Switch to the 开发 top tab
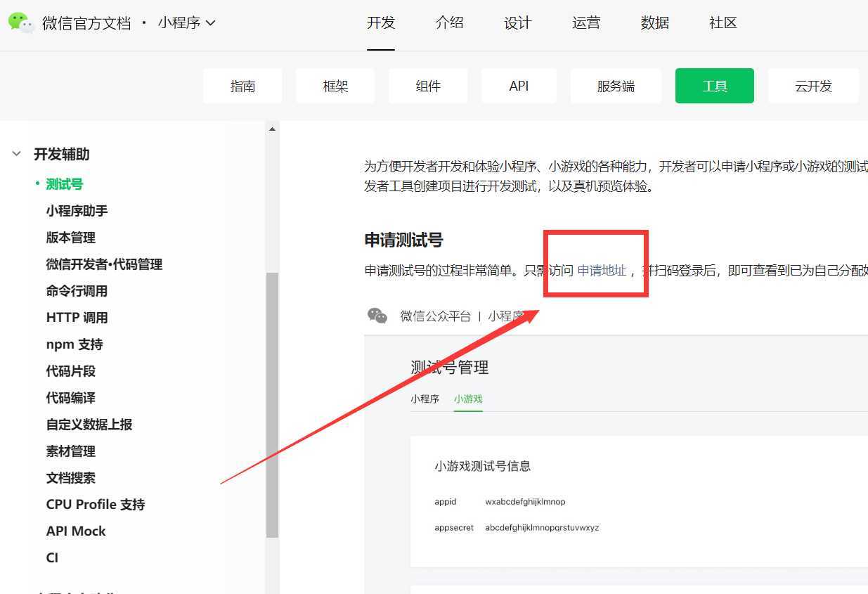Viewport: 868px width, 594px height. (x=381, y=22)
